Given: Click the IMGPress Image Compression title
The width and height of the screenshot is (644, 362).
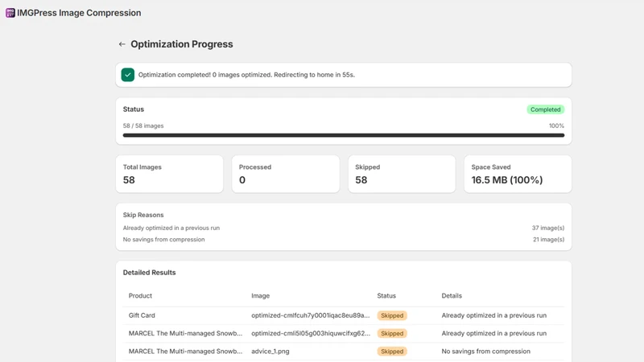Looking at the screenshot, I should (79, 13).
